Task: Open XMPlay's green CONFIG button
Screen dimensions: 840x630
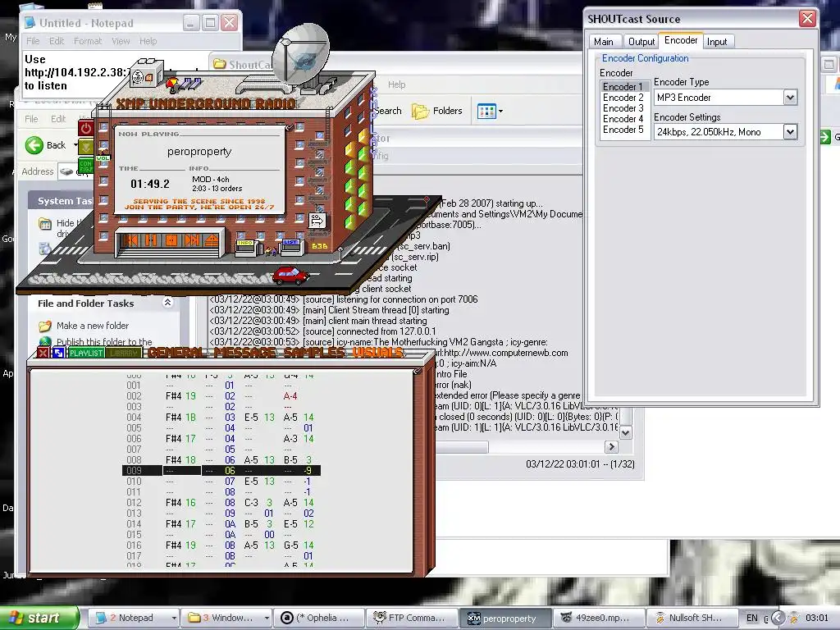Action: [85, 166]
